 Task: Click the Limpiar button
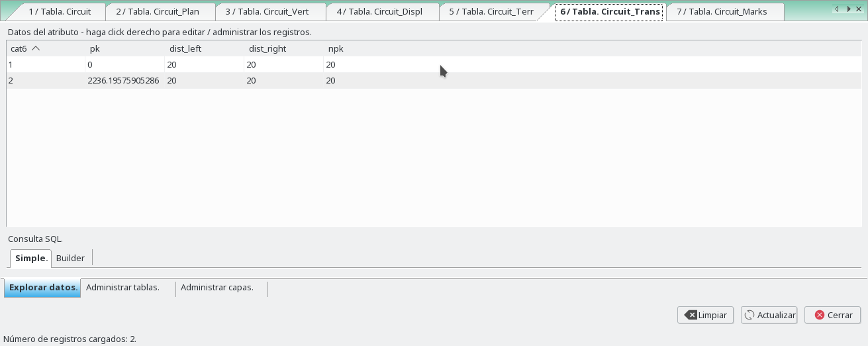(x=705, y=315)
